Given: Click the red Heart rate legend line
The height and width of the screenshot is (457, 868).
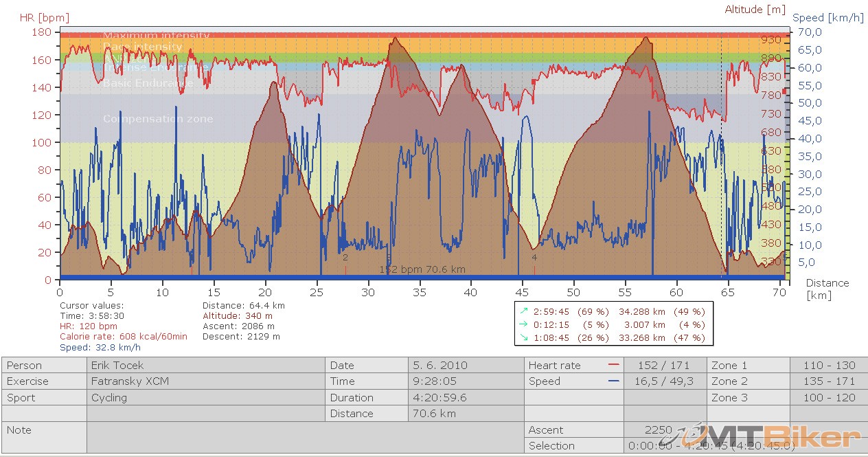Looking at the screenshot, I should (613, 366).
